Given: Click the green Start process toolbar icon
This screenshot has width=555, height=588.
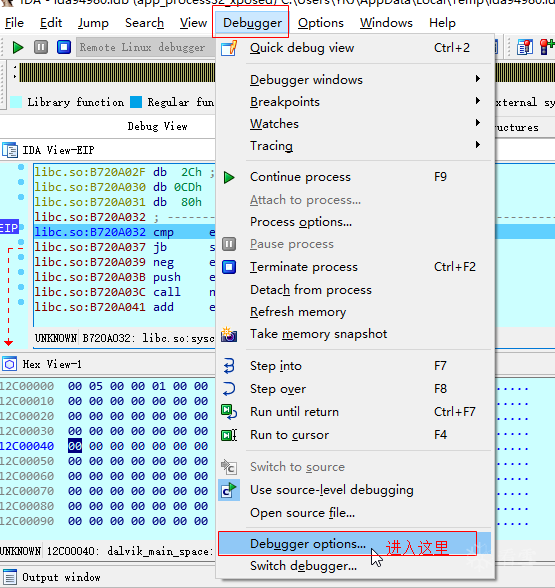Looking at the screenshot, I should (18, 48).
